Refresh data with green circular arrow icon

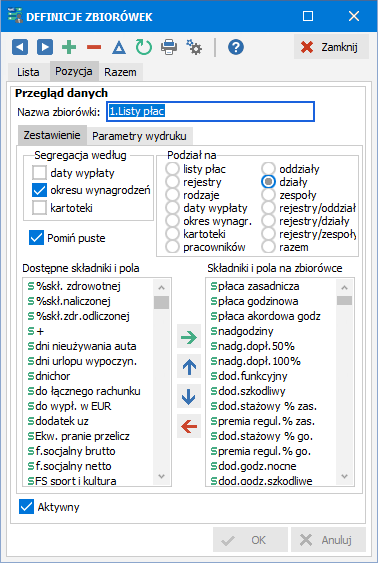click(144, 47)
